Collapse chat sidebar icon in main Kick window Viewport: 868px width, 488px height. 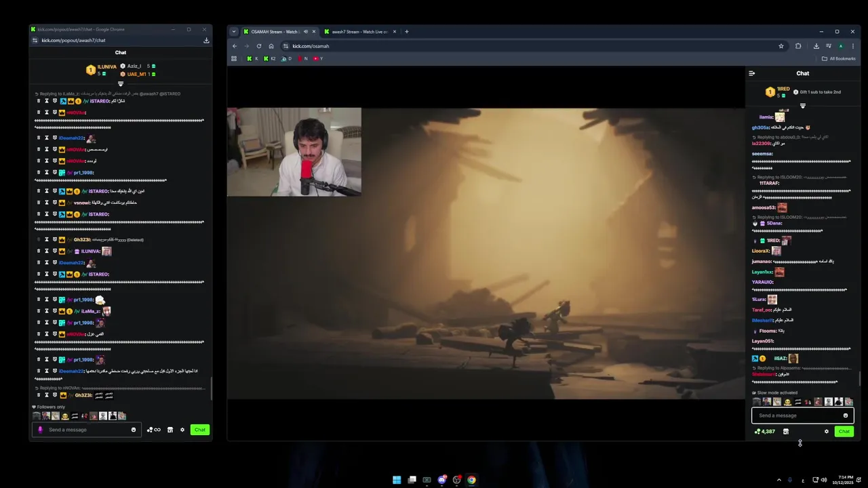pos(751,73)
